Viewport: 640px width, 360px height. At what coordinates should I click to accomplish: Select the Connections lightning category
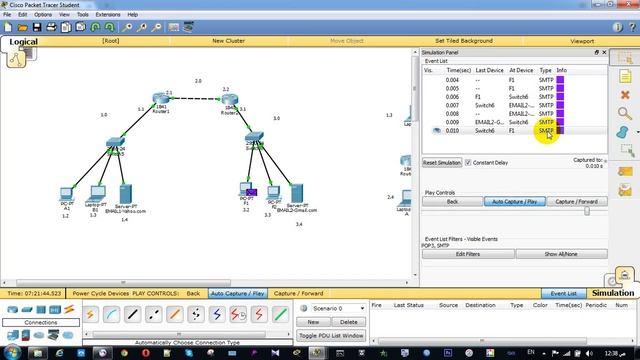pyautogui.click(x=69, y=309)
